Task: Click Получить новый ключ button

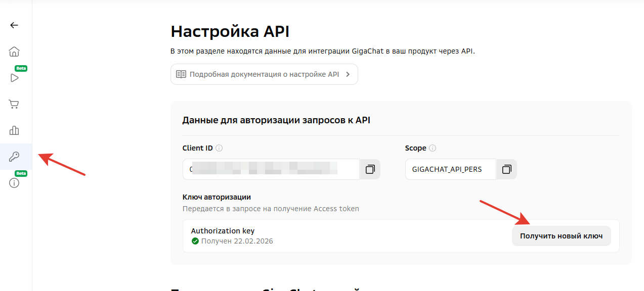Action: pos(561,236)
